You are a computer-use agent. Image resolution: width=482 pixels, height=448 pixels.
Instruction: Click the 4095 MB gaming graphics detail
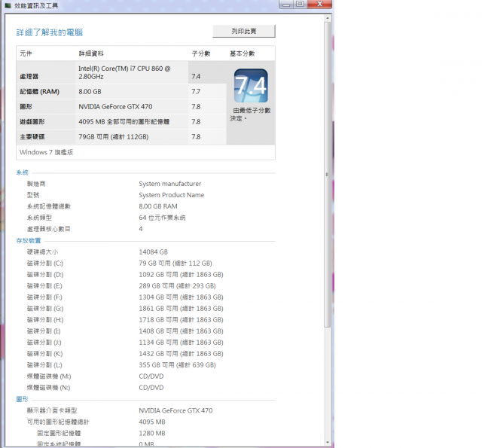point(124,122)
